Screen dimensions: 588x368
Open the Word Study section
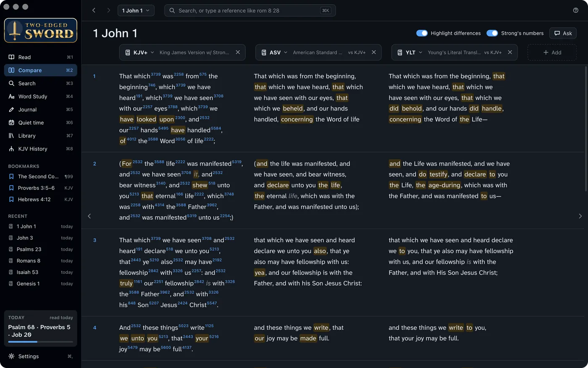tap(41, 96)
